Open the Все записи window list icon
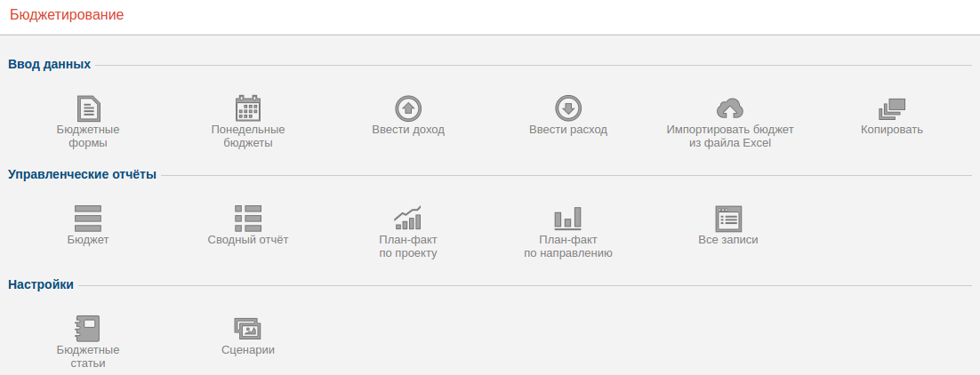This screenshot has width=980, height=375. pos(728,219)
